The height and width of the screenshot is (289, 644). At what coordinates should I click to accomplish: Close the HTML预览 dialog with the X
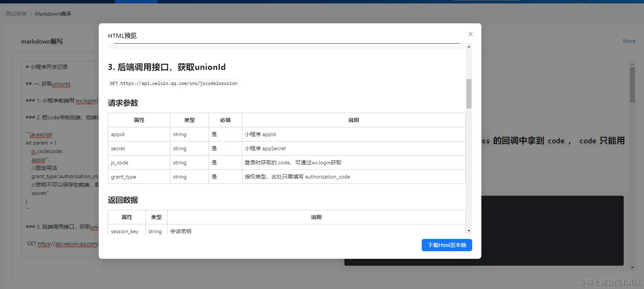coord(471,34)
